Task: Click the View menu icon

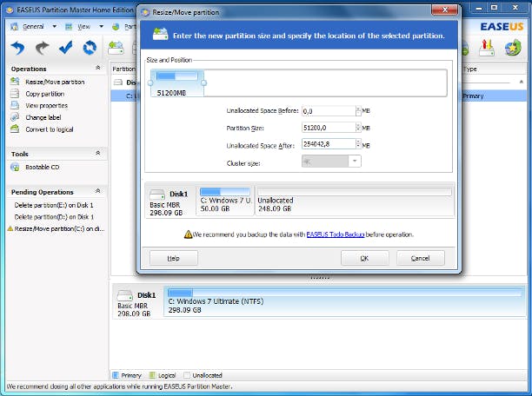Action: pos(69,26)
